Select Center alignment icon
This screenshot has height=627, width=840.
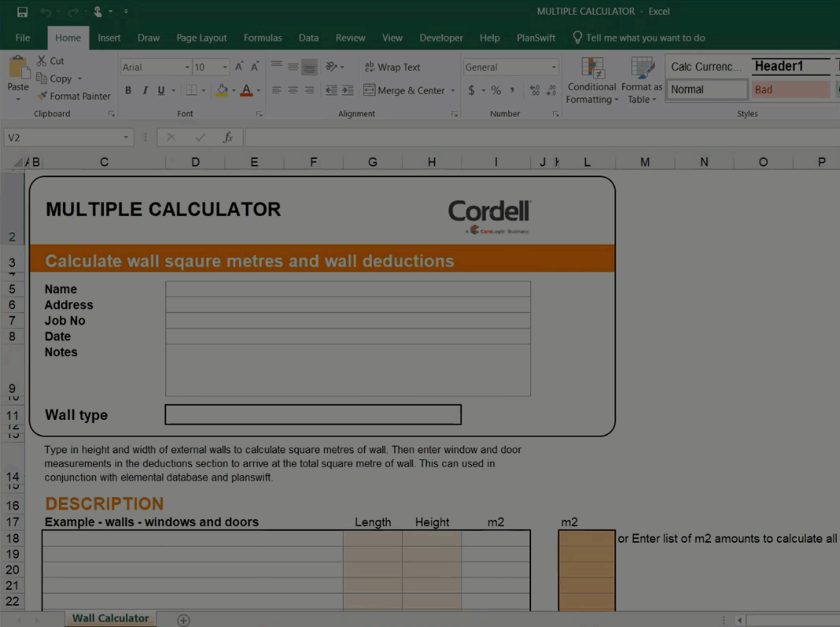pyautogui.click(x=293, y=90)
